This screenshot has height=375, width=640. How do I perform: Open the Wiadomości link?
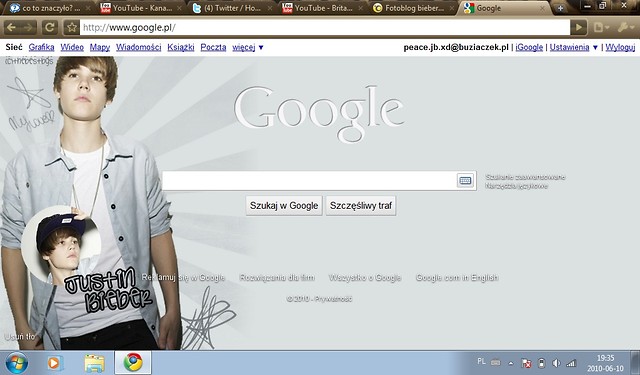click(x=139, y=47)
